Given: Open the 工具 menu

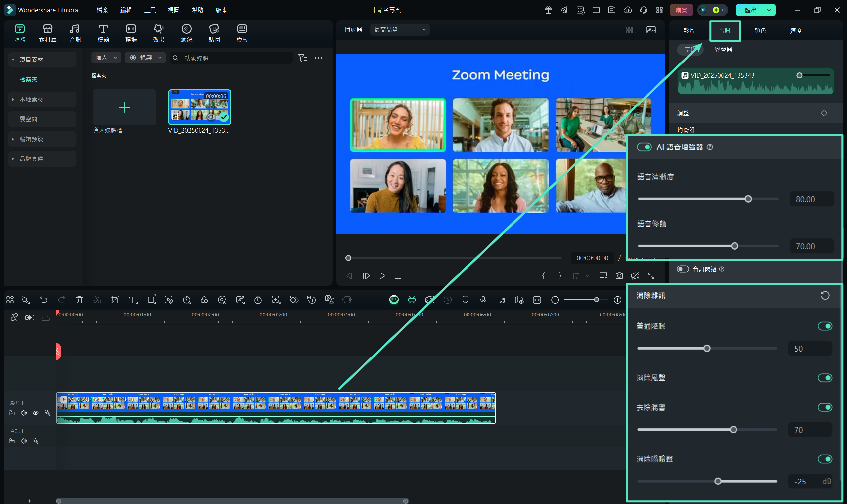Looking at the screenshot, I should click(x=150, y=10).
